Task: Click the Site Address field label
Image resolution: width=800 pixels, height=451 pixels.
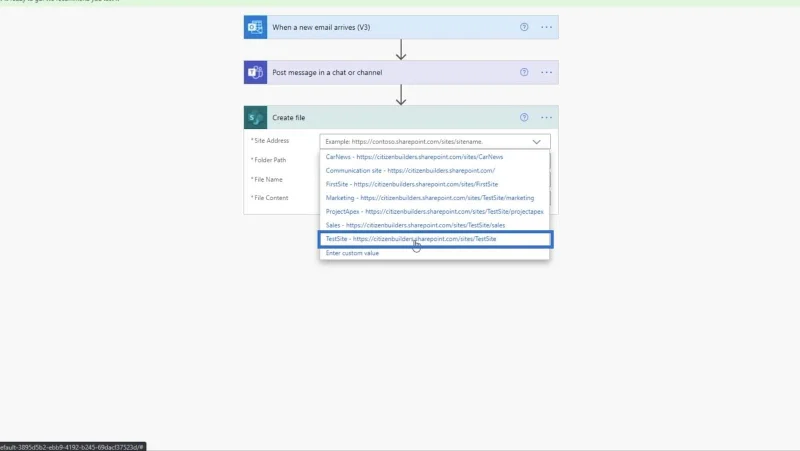Action: pos(270,141)
